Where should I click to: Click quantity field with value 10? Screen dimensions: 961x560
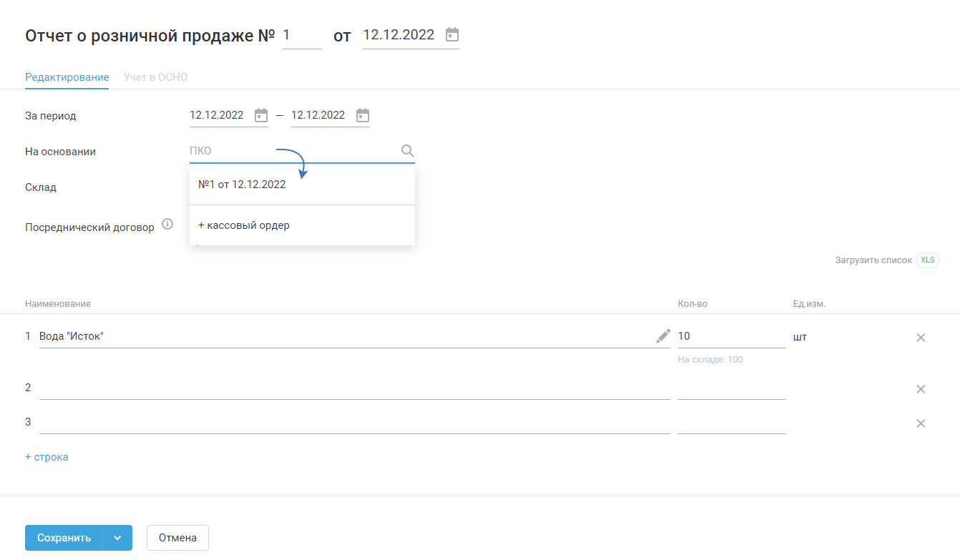tap(731, 336)
